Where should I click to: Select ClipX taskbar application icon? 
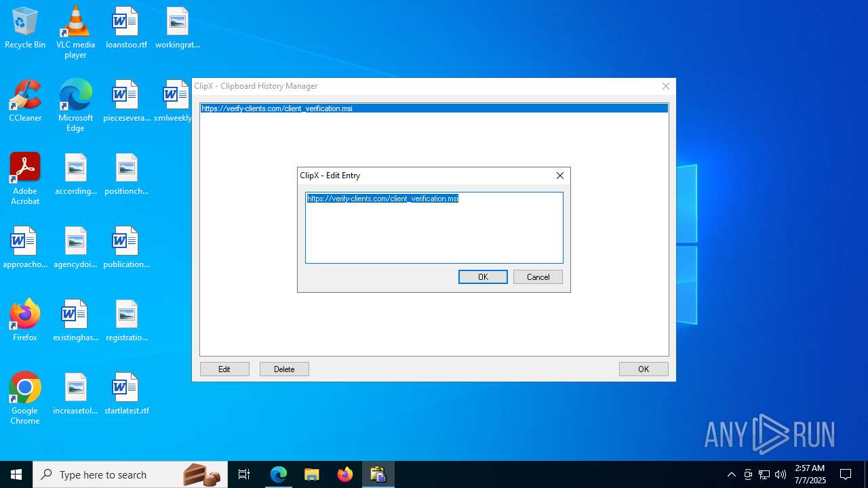[378, 474]
